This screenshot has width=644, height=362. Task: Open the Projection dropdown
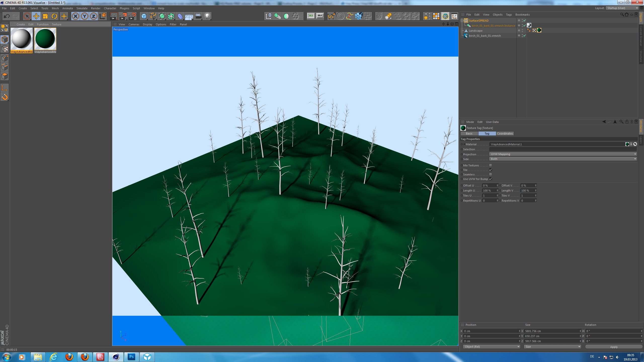(x=563, y=154)
